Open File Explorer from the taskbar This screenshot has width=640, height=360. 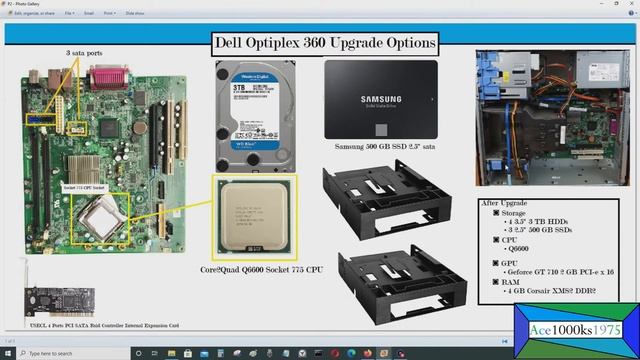click(171, 353)
